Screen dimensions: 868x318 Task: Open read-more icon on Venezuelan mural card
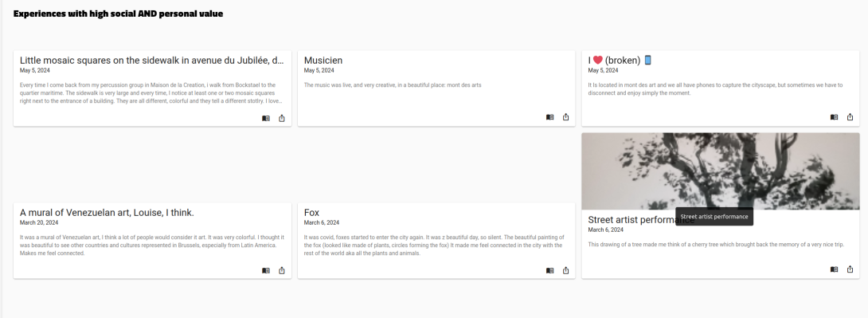pyautogui.click(x=266, y=271)
